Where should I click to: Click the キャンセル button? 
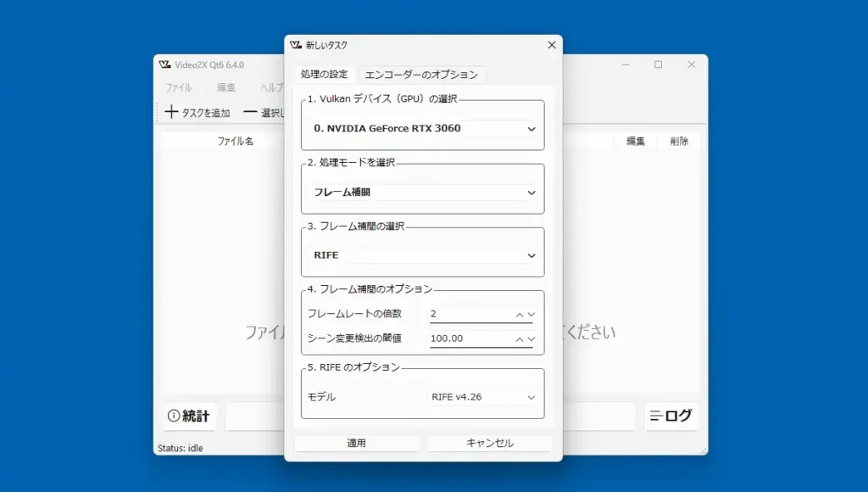490,443
